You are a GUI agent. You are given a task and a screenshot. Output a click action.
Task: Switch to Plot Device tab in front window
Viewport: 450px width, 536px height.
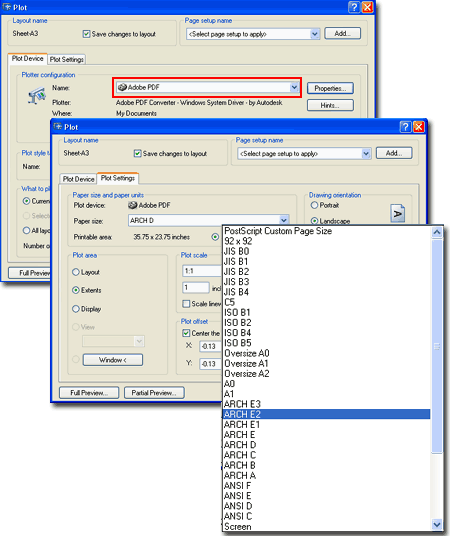(x=78, y=179)
